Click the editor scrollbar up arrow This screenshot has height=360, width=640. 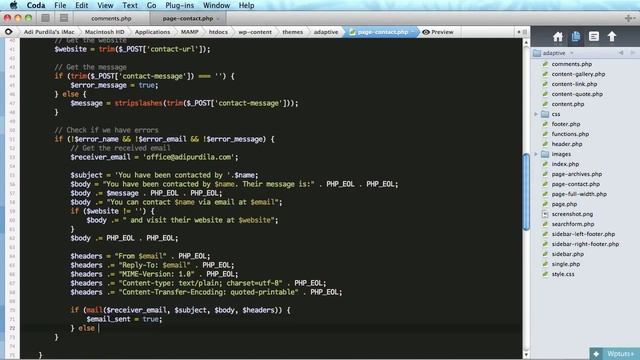tap(526, 42)
